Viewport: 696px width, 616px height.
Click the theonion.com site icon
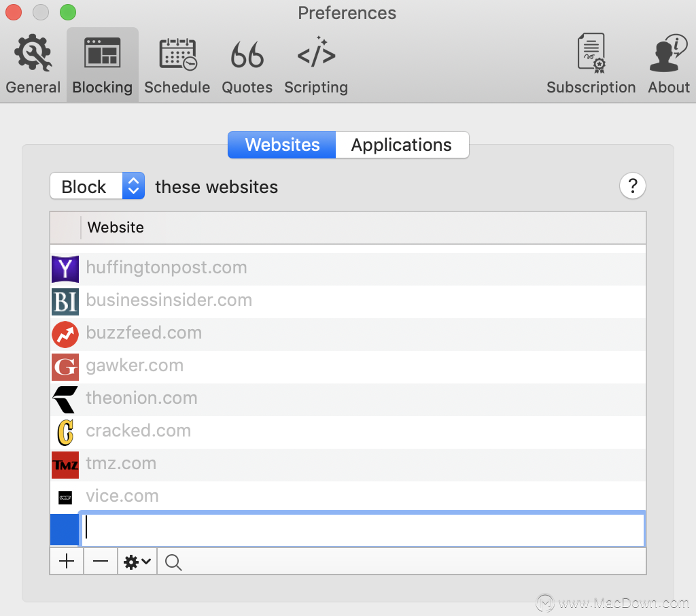pos(65,400)
